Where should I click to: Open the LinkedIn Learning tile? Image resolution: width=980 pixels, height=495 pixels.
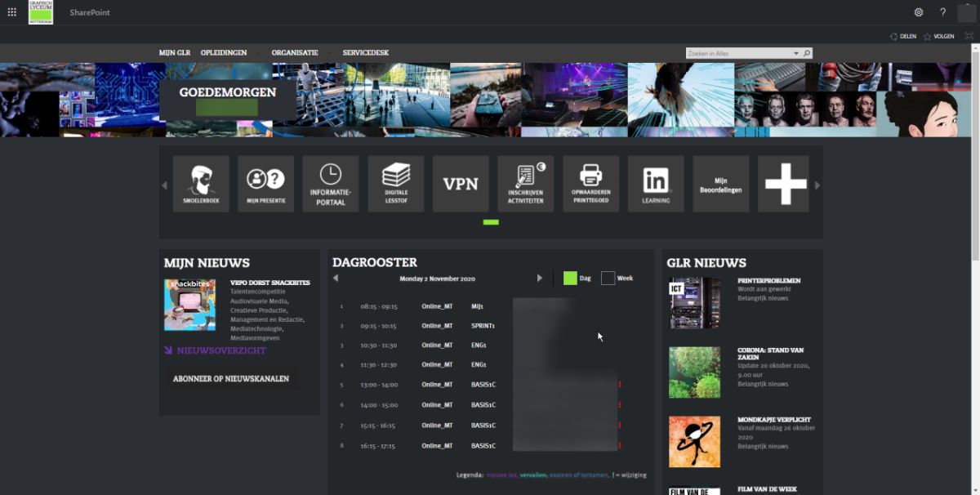656,184
